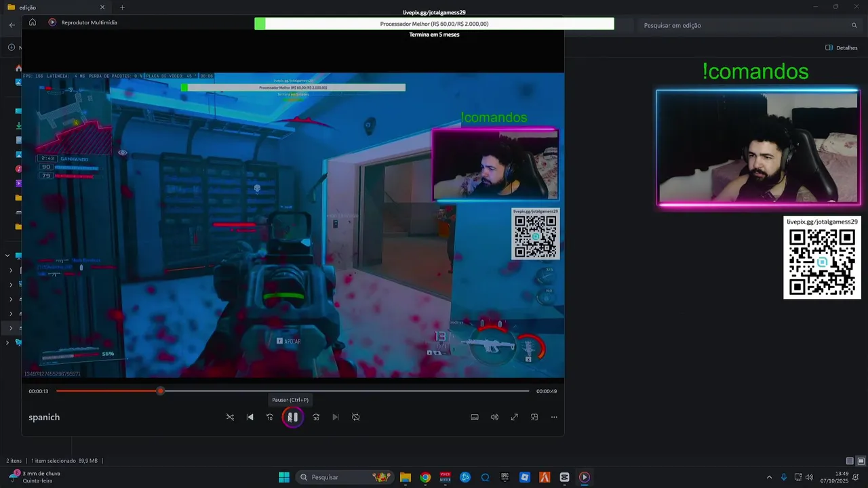This screenshot has width=868, height=488.
Task: Go to media player home
Action: (33, 22)
